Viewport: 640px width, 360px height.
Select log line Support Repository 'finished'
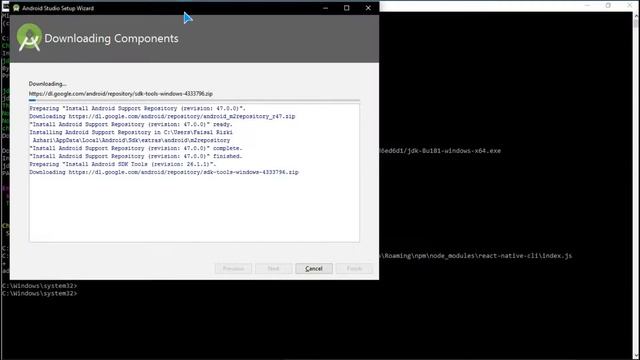(136, 156)
